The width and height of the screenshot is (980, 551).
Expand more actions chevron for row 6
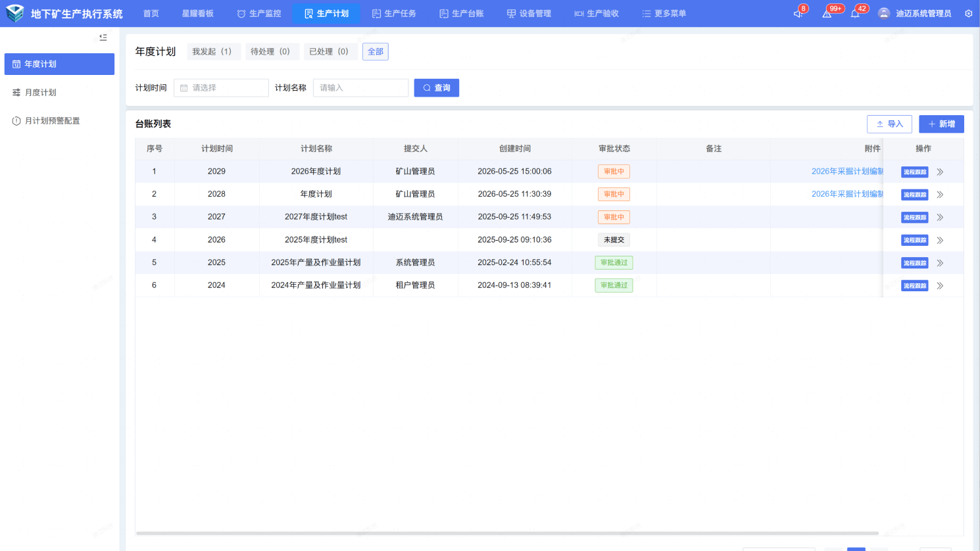point(940,285)
